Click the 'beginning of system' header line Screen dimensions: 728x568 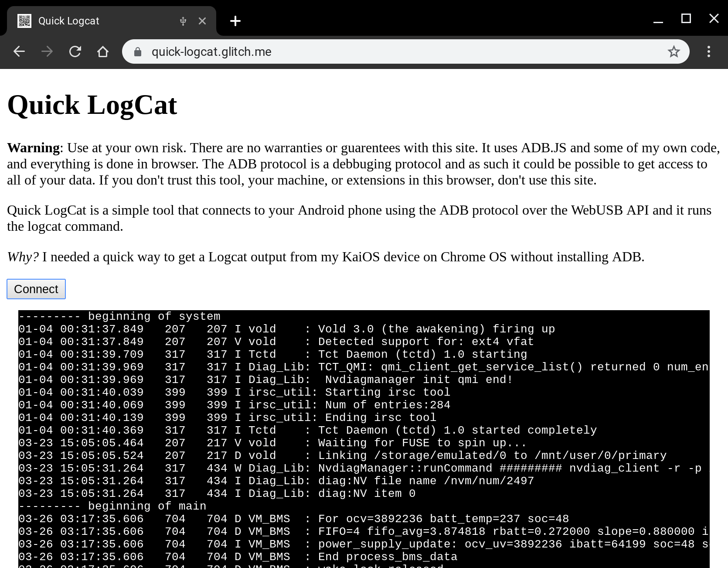pyautogui.click(x=119, y=316)
